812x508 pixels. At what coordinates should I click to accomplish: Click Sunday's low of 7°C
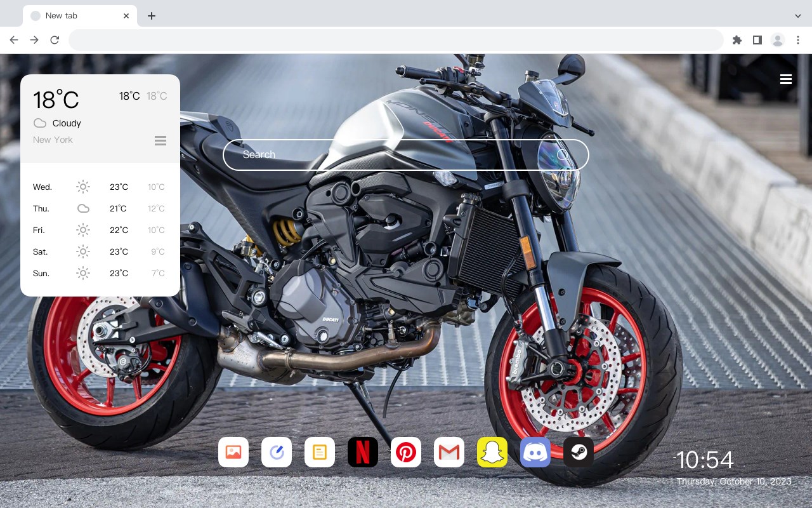click(158, 273)
